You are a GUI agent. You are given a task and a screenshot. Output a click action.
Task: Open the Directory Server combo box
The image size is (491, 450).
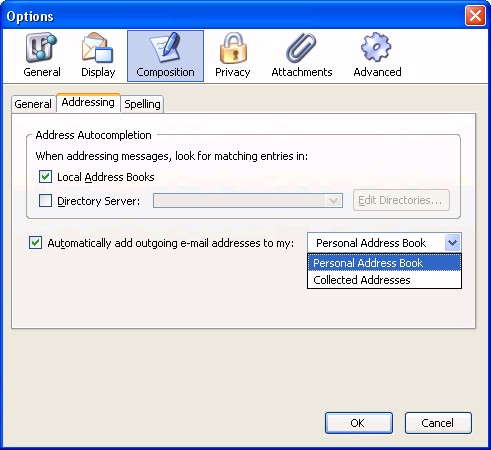coord(248,201)
